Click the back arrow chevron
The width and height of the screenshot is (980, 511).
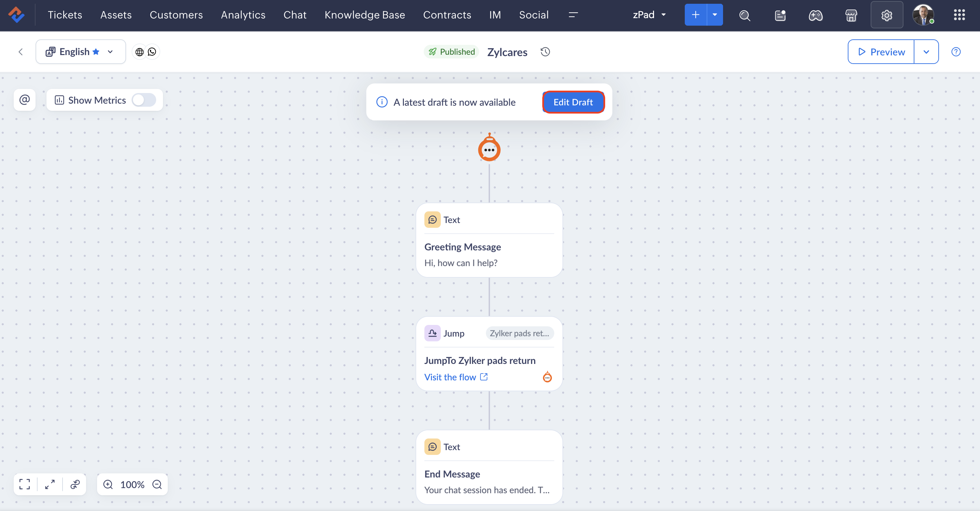pos(21,52)
